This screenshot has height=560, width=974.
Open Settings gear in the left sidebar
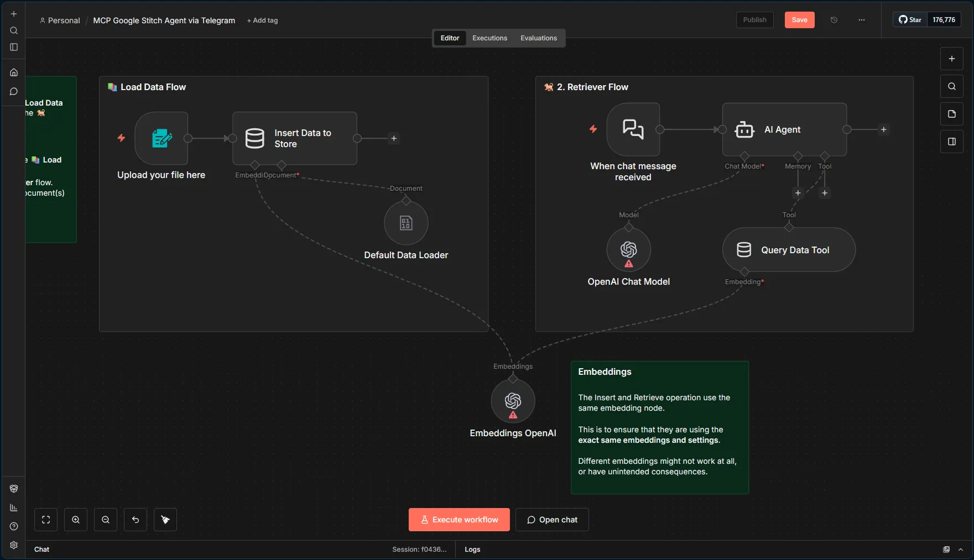[13, 545]
